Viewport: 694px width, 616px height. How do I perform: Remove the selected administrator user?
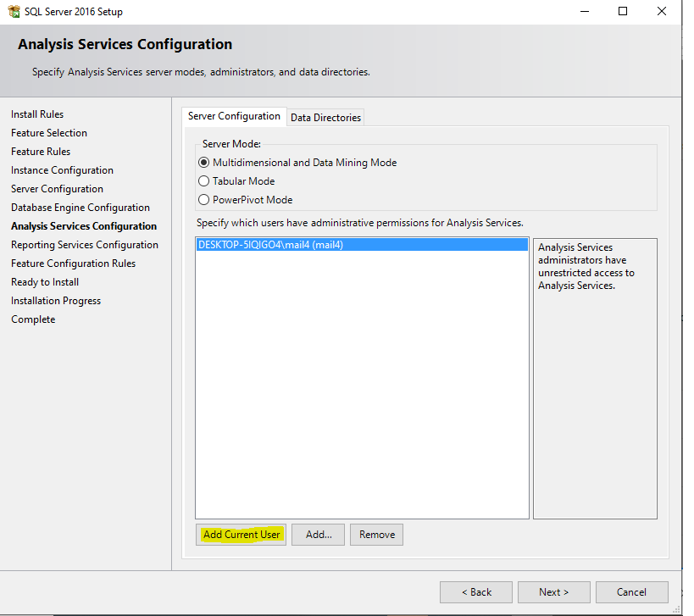click(376, 535)
